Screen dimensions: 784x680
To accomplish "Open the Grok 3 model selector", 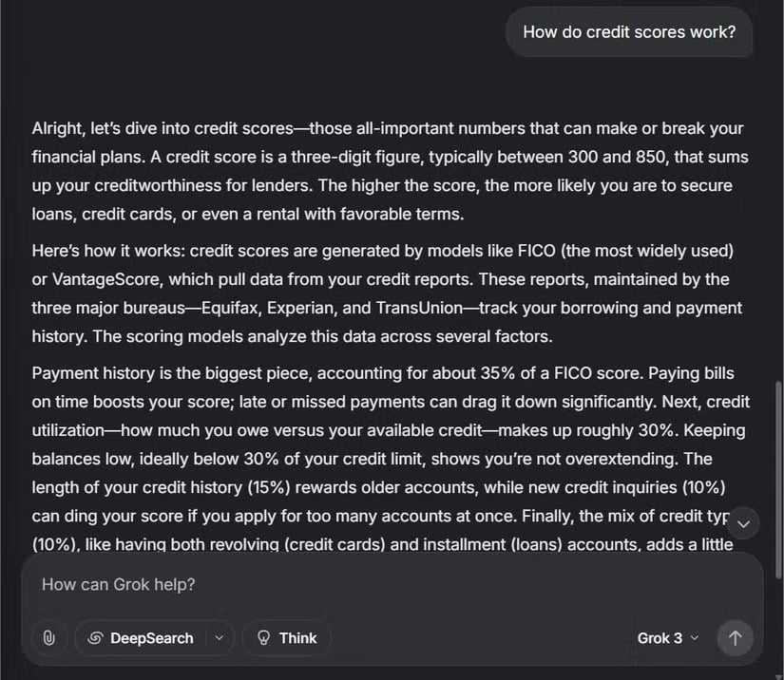I will coord(667,638).
